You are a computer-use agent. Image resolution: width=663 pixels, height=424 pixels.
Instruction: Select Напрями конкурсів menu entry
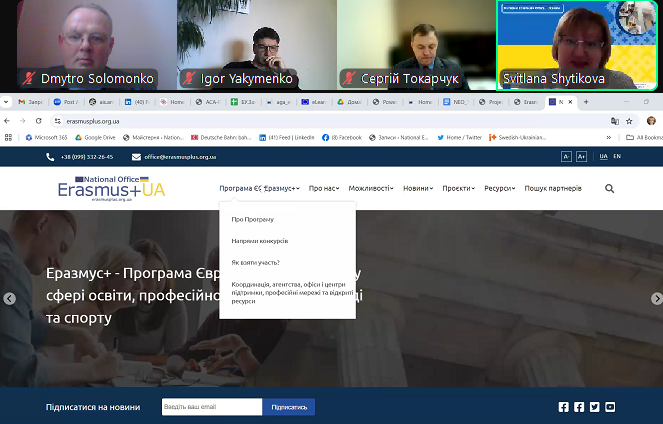pos(260,241)
